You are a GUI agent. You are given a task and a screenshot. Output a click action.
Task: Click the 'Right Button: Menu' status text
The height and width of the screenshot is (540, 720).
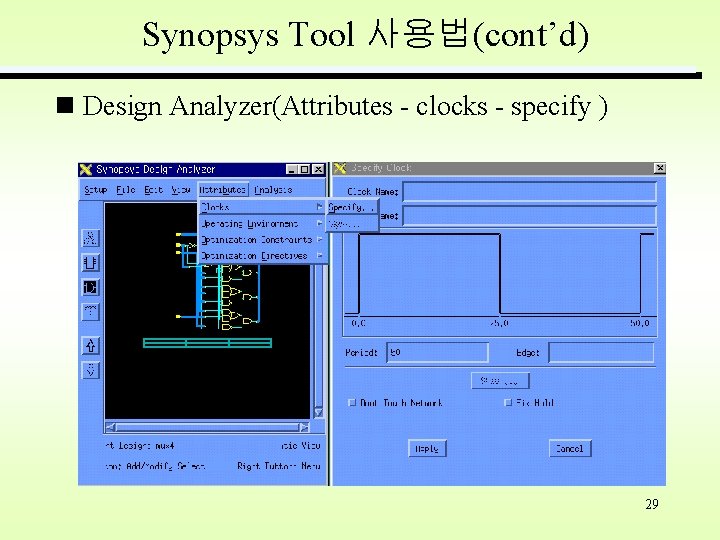pyautogui.click(x=279, y=466)
